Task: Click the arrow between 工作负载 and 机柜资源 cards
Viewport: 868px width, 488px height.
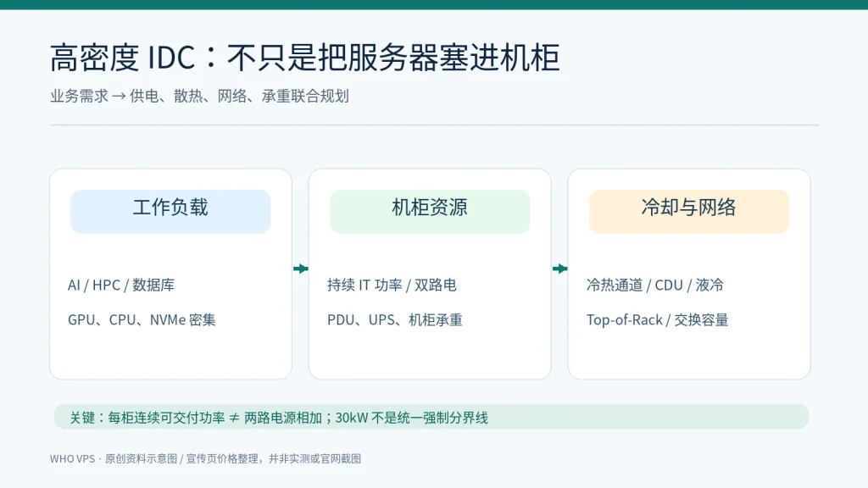Action: [301, 269]
